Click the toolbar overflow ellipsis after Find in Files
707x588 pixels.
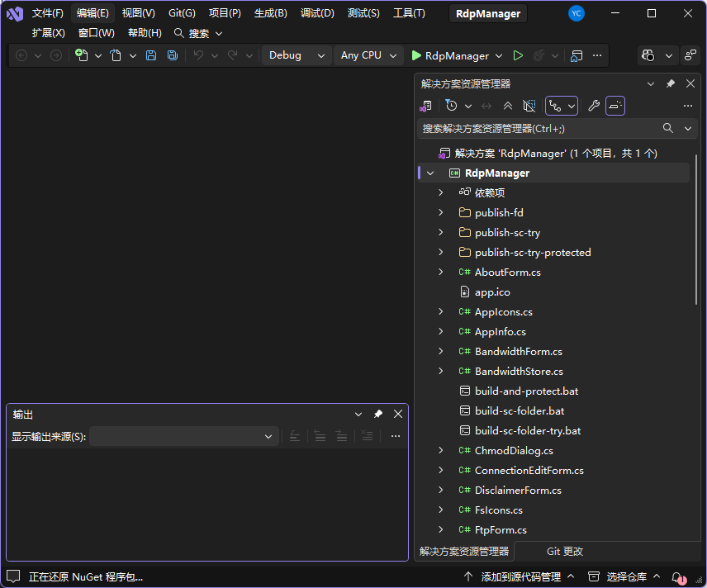[x=597, y=55]
